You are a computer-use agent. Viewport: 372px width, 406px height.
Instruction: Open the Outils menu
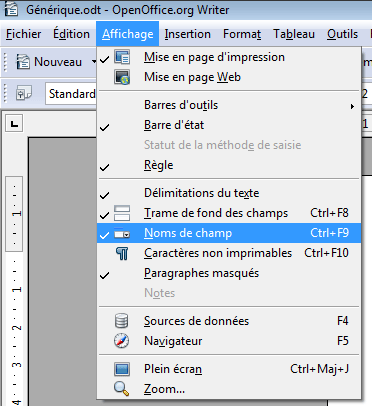pos(342,34)
